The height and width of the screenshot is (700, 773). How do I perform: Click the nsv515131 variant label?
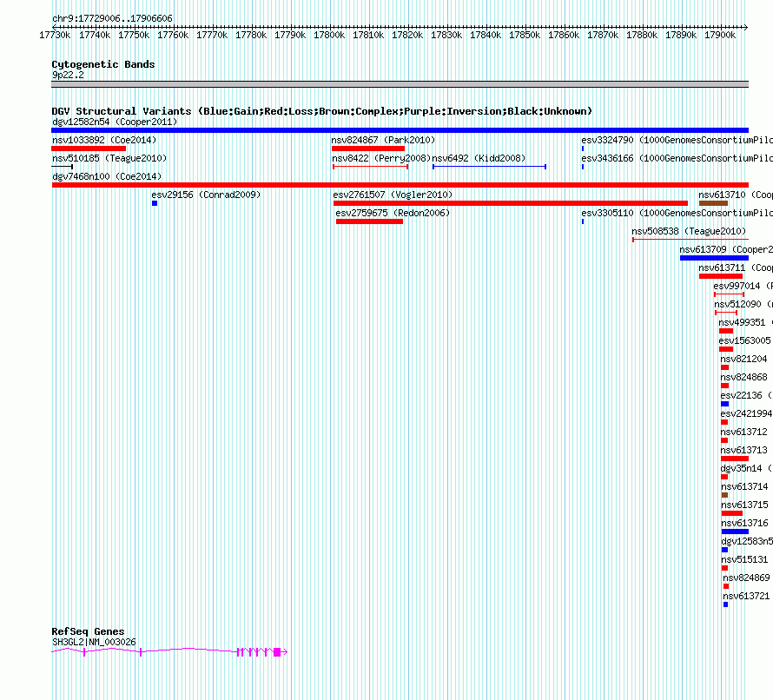744,559
